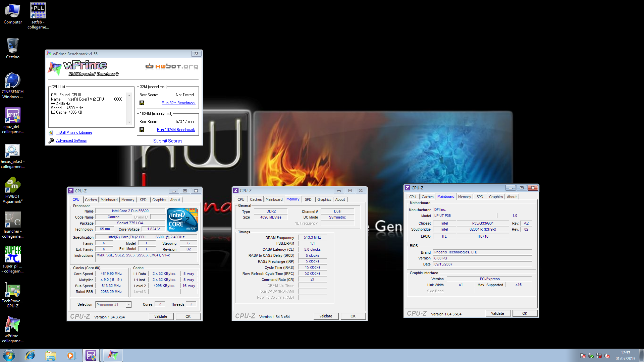Click the CPU list scrollbar up arrow

[129, 96]
